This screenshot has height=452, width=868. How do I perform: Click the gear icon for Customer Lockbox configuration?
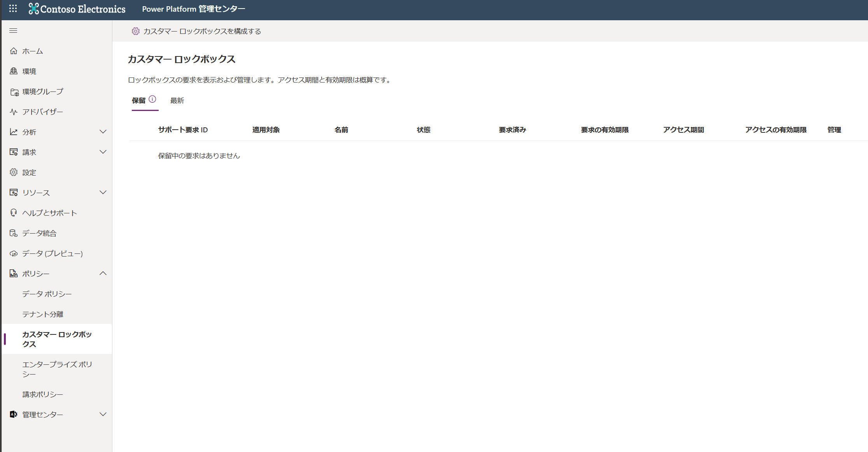pos(135,31)
